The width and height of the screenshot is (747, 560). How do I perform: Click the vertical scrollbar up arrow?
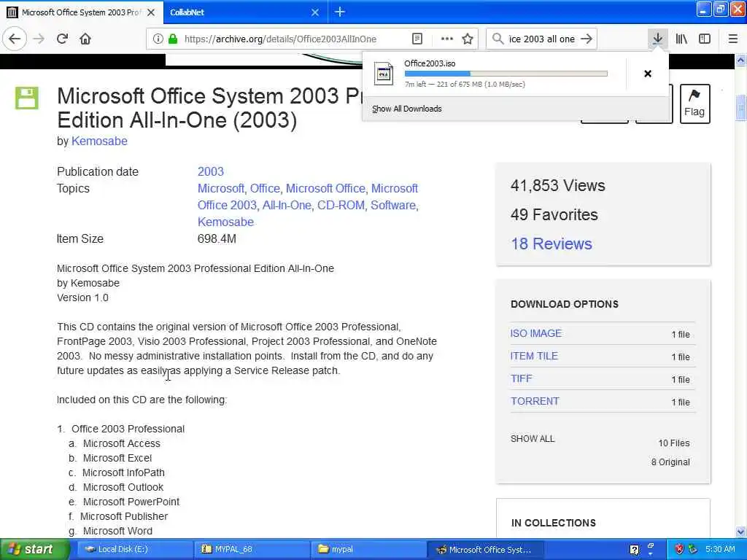(740, 60)
